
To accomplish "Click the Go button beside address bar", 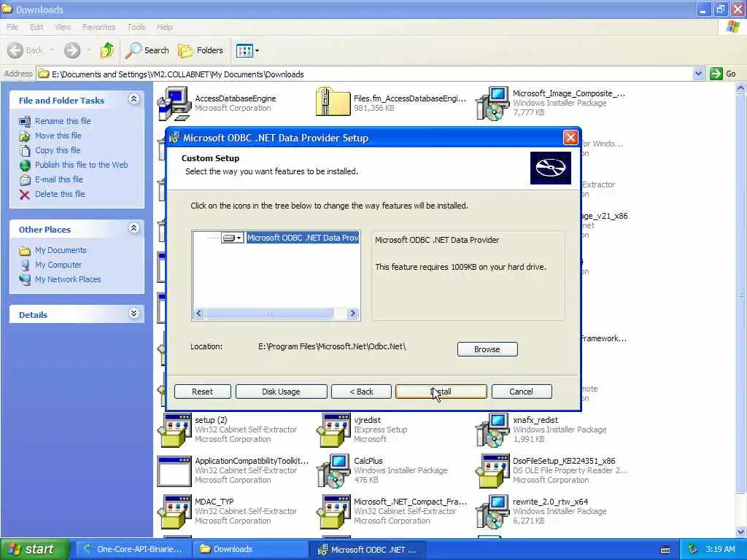I will pos(724,74).
